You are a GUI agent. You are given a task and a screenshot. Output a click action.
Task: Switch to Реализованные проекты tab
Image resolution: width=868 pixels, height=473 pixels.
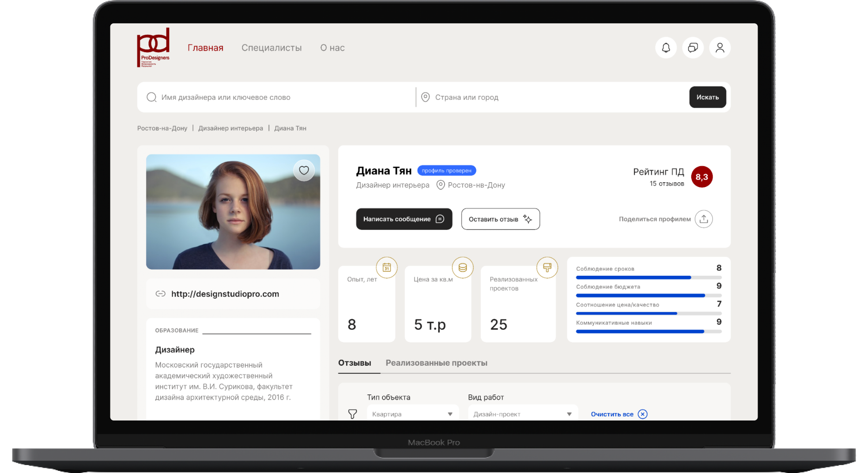(x=436, y=363)
